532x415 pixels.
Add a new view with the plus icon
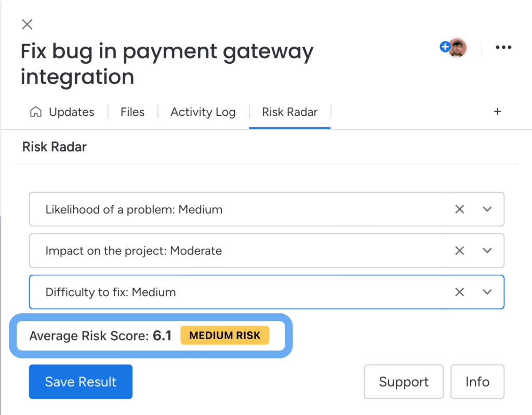click(497, 111)
